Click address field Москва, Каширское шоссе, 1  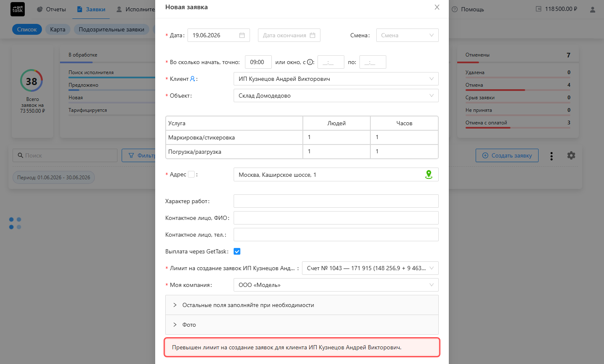pyautogui.click(x=336, y=175)
